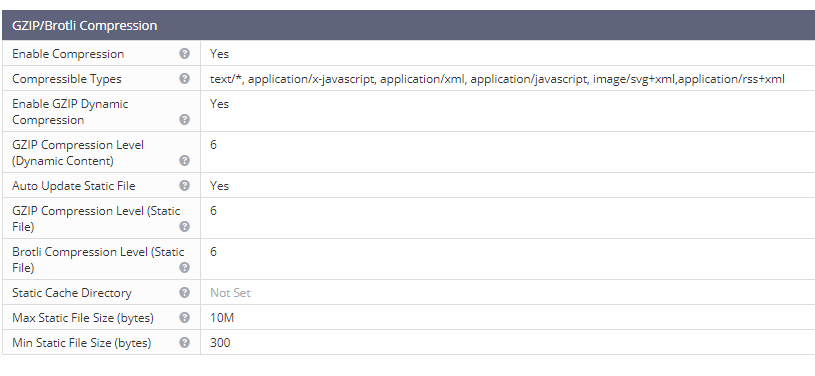Click the Compressible Types MIME list value

pyautogui.click(x=497, y=79)
